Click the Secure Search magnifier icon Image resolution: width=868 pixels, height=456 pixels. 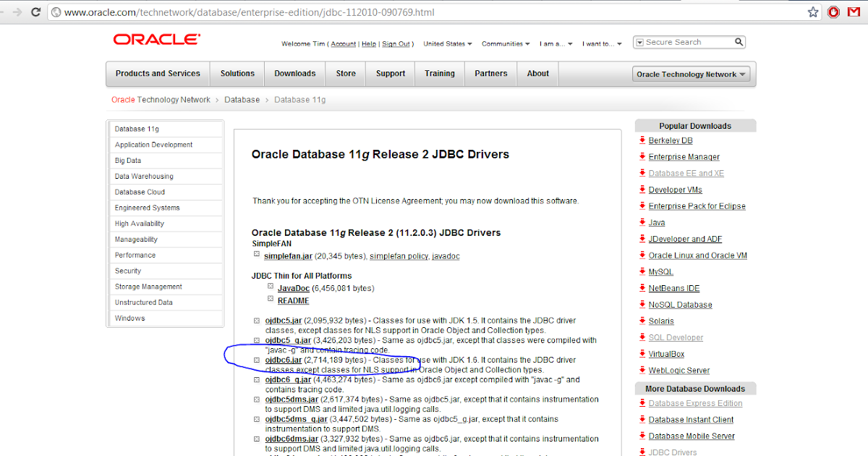click(739, 43)
